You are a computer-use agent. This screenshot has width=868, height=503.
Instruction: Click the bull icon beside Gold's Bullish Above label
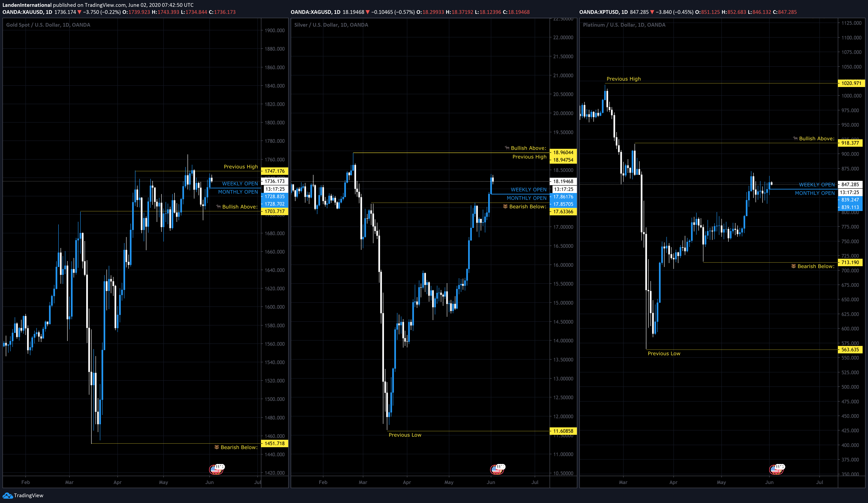point(218,207)
